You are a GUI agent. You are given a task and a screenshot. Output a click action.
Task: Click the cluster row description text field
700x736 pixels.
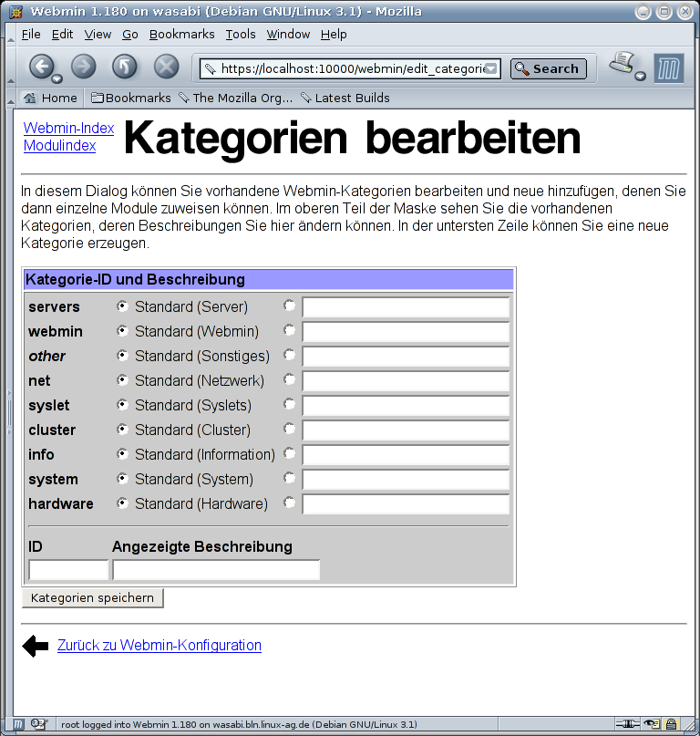tap(406, 430)
